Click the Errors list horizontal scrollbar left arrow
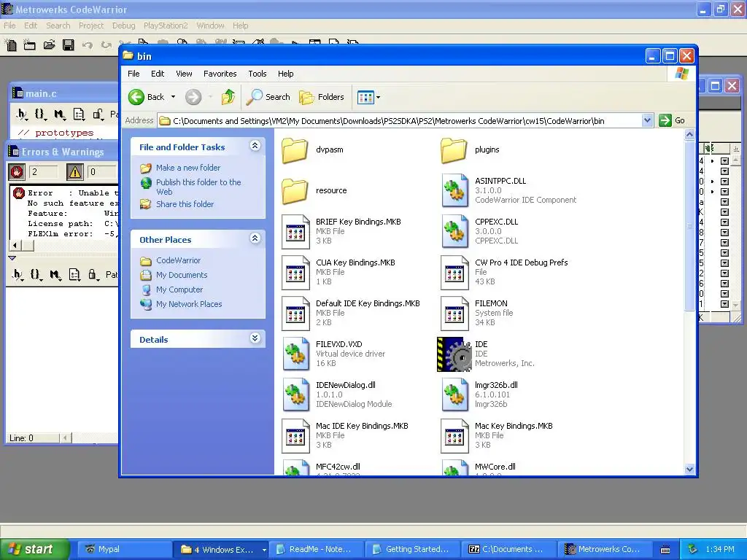The width and height of the screenshot is (747, 560). coord(15,246)
